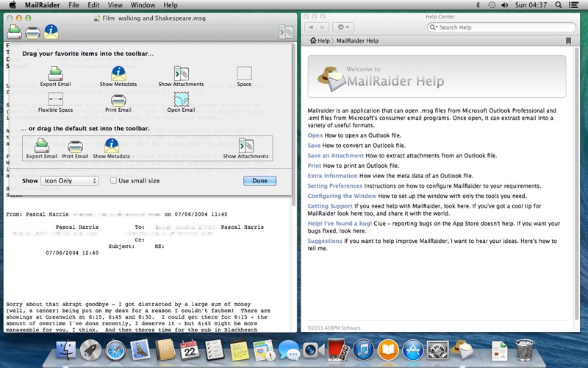Go forward in Help Center

pos(323,27)
